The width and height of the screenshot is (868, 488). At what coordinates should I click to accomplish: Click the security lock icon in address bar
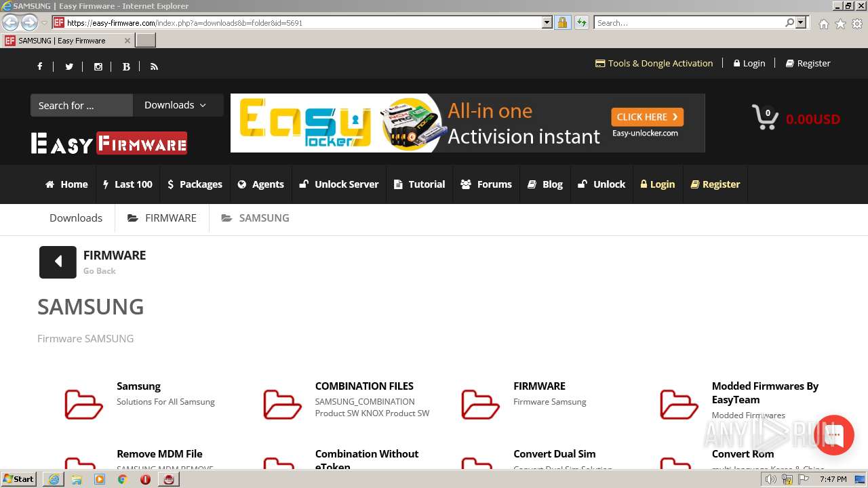point(562,23)
